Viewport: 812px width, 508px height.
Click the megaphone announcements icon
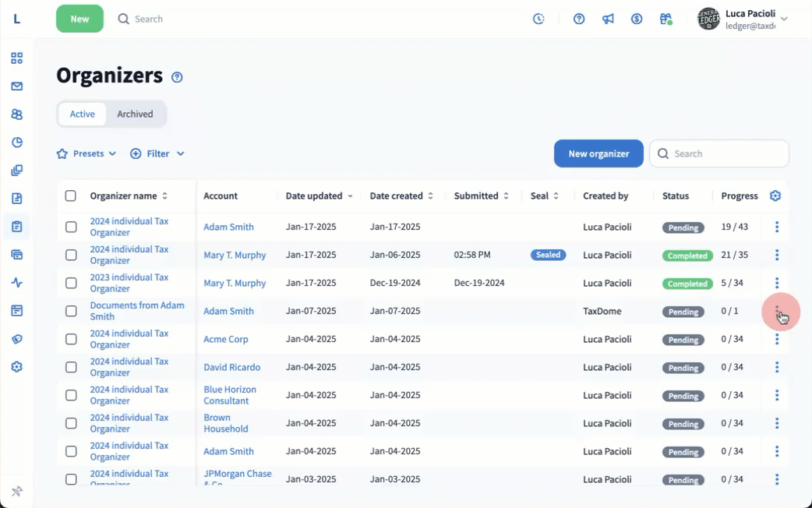point(608,19)
